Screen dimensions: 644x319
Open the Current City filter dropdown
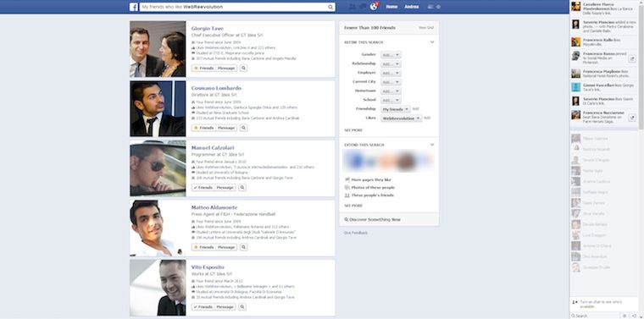(x=391, y=82)
